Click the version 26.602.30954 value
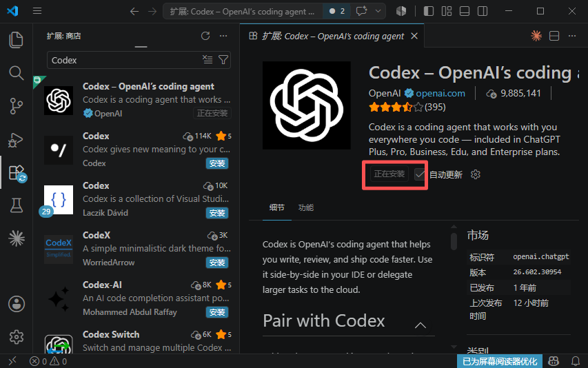 (x=537, y=272)
